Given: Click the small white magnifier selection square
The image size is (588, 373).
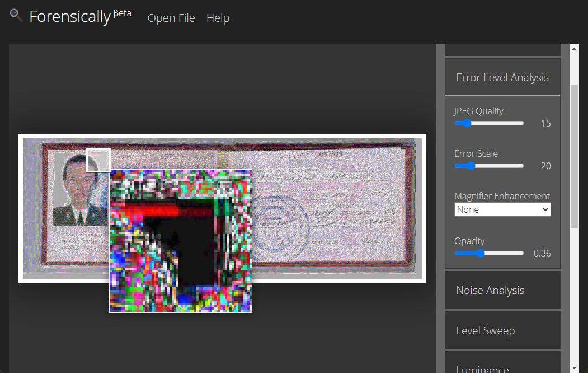Looking at the screenshot, I should pyautogui.click(x=98, y=160).
